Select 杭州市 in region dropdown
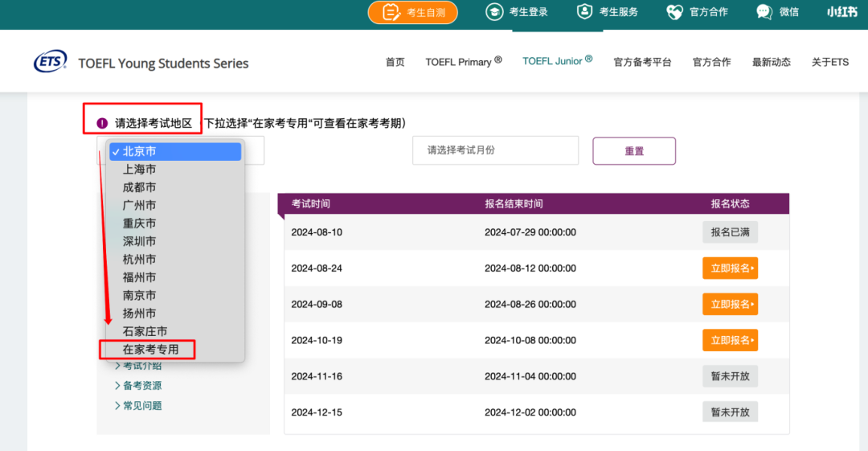868x451 pixels. coord(175,260)
